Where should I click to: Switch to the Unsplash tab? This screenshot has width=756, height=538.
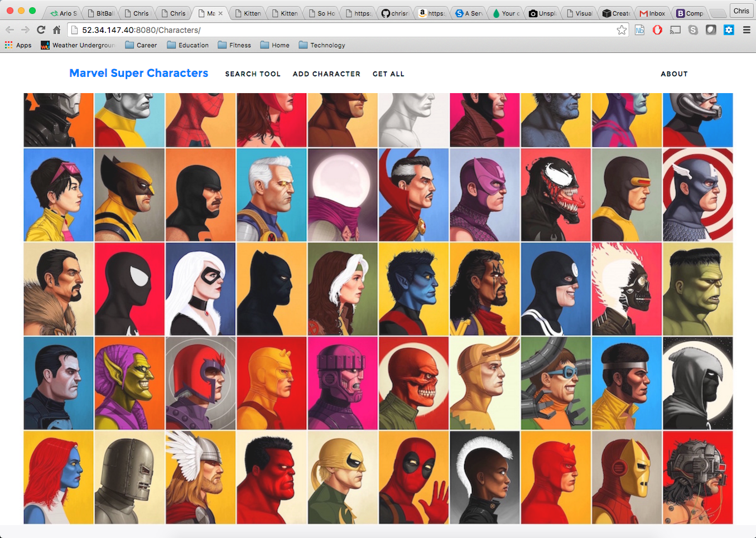coord(542,13)
